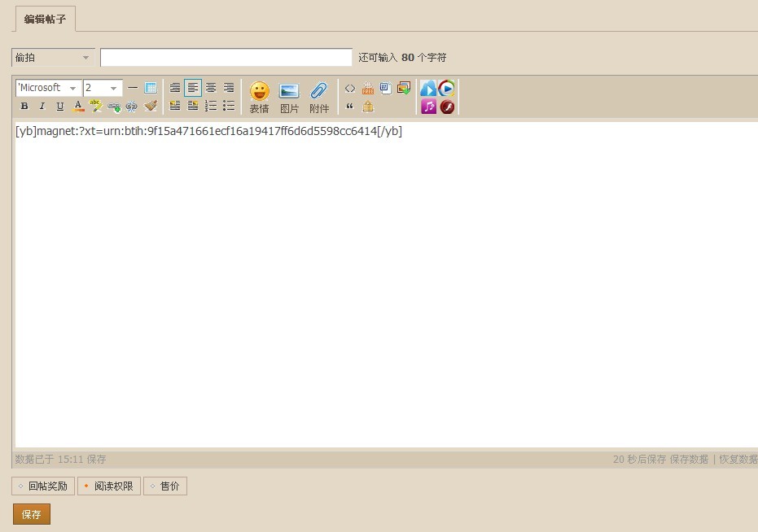
Task: Open the font family dropdown
Action: tap(46, 88)
